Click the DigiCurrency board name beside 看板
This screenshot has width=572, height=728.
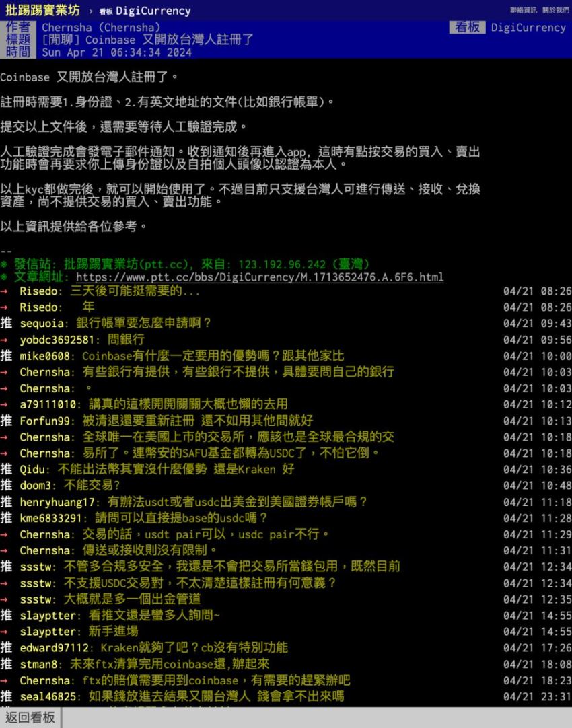click(528, 28)
